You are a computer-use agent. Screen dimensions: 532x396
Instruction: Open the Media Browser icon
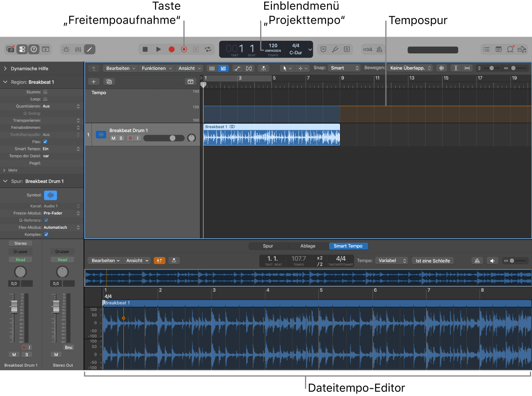tap(522, 49)
